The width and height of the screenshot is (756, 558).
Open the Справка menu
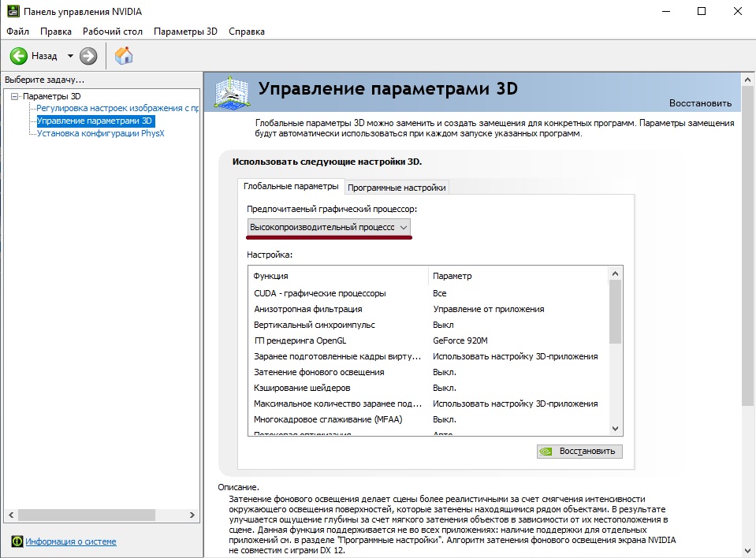pyautogui.click(x=247, y=32)
